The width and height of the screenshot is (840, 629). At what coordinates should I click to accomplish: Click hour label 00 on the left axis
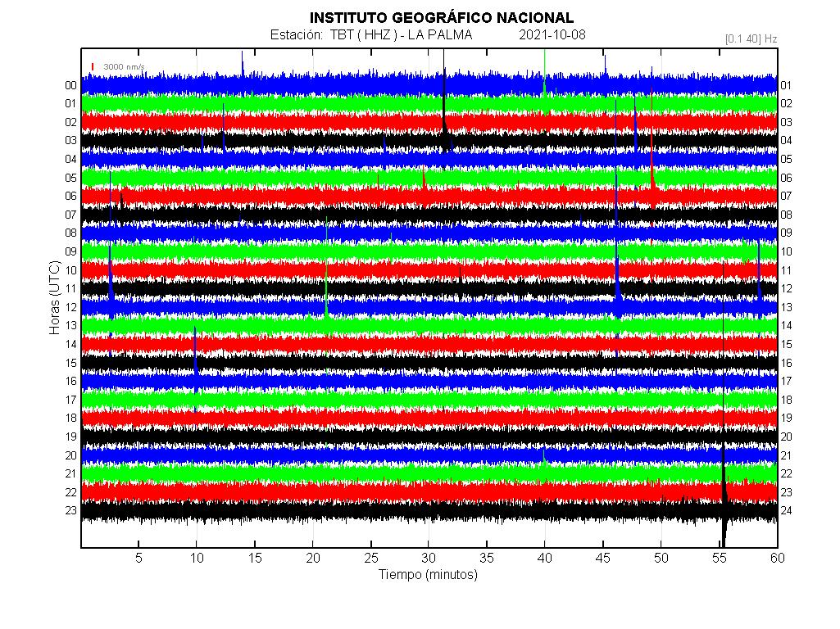click(70, 85)
